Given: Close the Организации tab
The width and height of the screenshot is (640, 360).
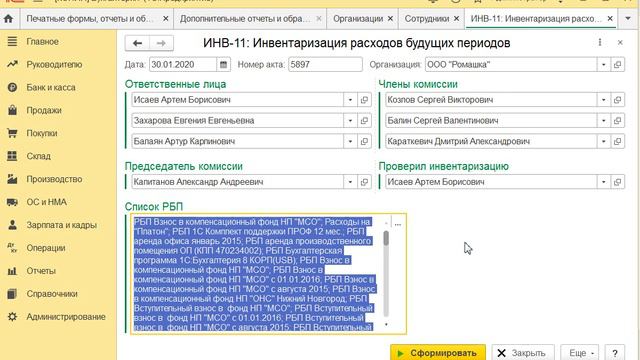Looking at the screenshot, I should (391, 19).
